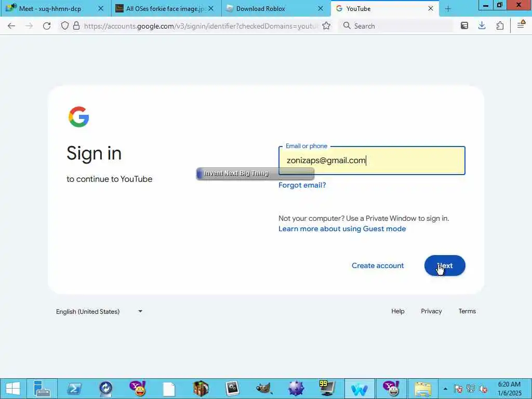The image size is (532, 399).
Task: Open Learn more about using Guest mode
Action: (342, 229)
